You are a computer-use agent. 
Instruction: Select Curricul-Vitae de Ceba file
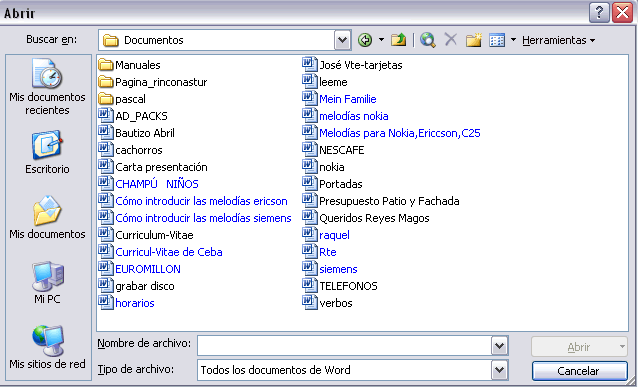161,252
